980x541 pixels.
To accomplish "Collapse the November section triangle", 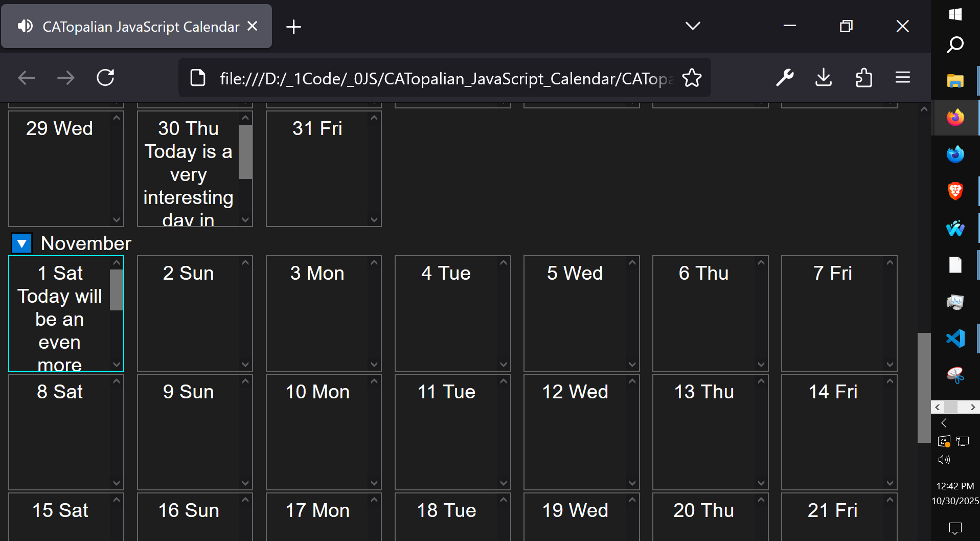I will coord(21,243).
